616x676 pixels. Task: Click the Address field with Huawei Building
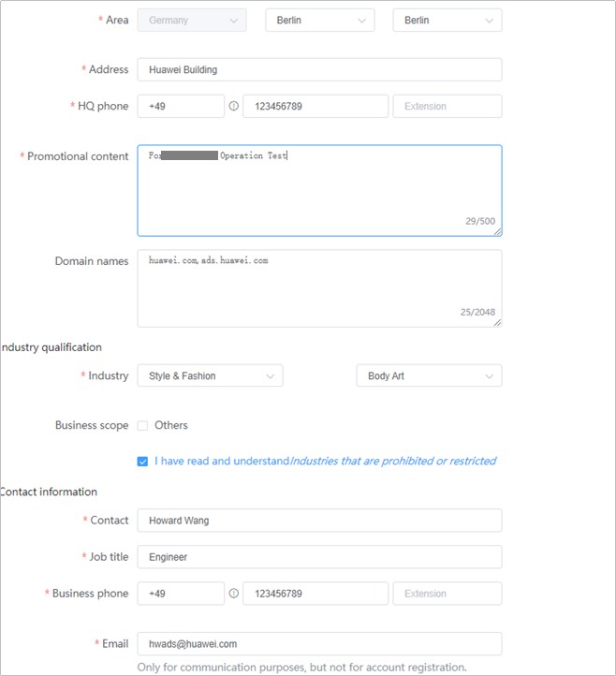(319, 70)
